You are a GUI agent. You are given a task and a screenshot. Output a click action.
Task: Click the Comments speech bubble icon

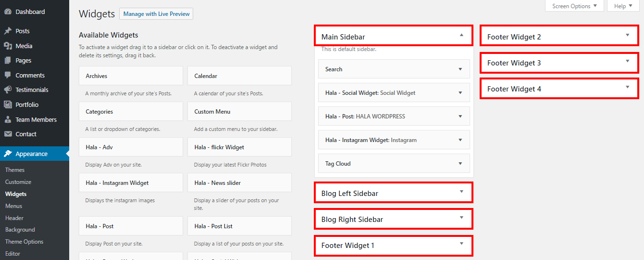tap(8, 75)
